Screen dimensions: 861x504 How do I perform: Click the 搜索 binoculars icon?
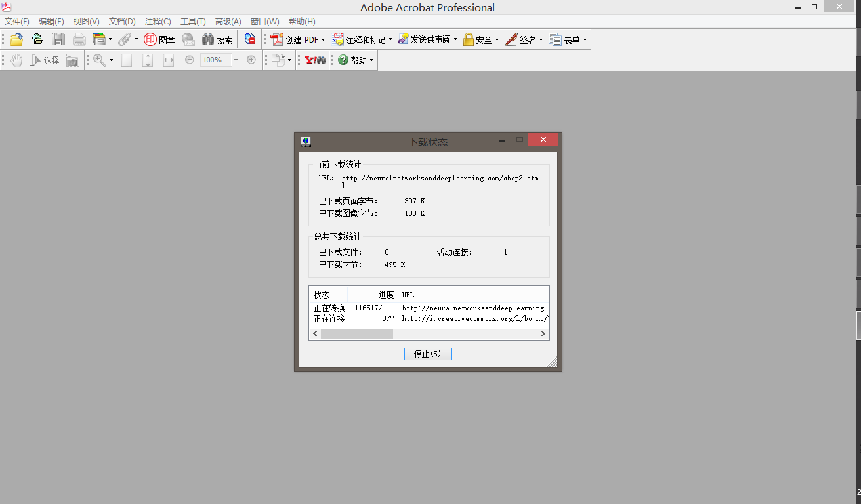tap(217, 39)
